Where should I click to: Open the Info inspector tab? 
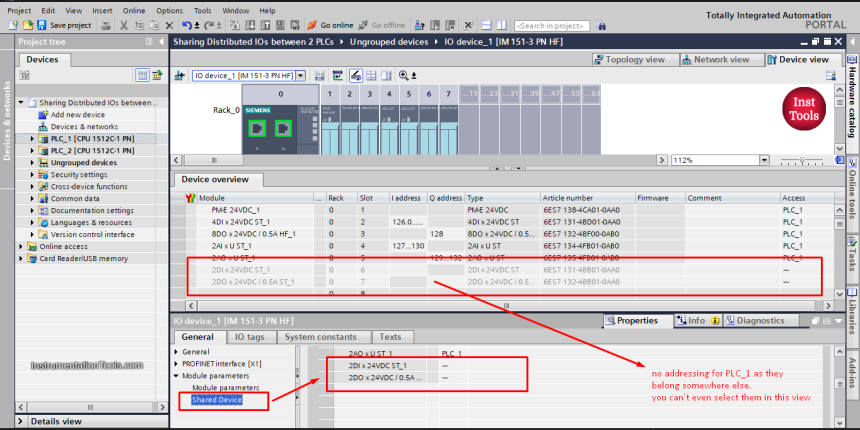pyautogui.click(x=698, y=321)
